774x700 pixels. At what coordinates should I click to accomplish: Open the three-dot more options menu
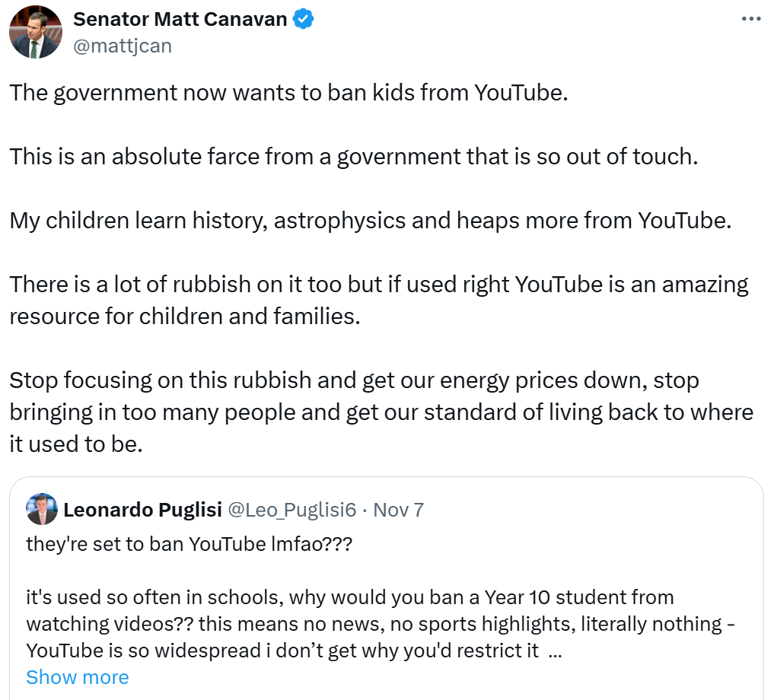[x=750, y=19]
